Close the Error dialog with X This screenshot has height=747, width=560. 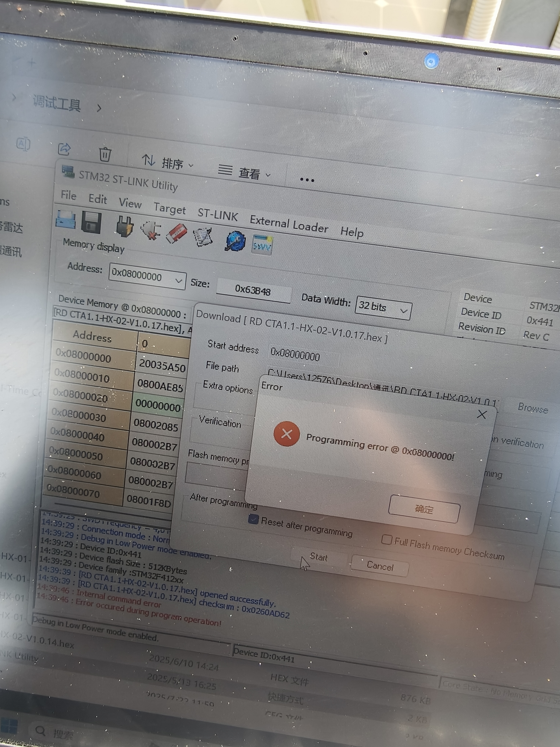point(482,414)
